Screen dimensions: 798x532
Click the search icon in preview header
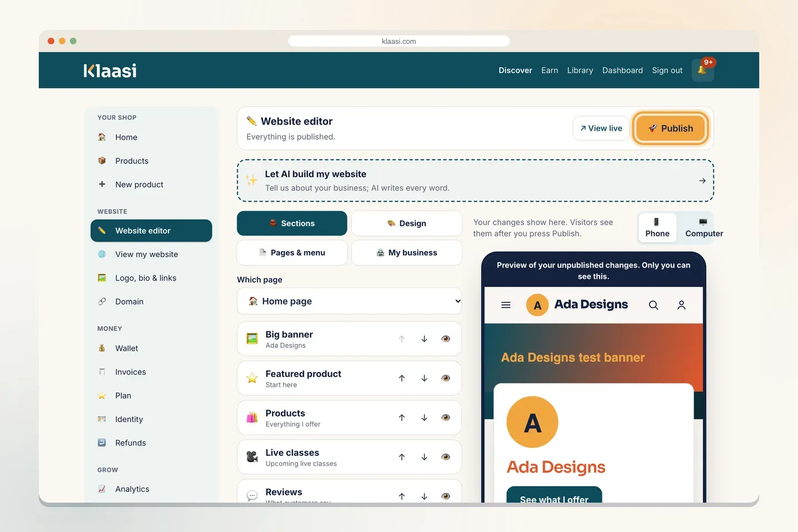654,305
